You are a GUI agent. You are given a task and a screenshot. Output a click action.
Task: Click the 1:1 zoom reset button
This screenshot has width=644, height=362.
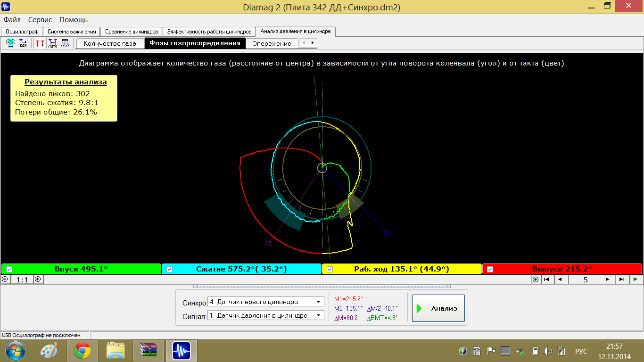(x=22, y=280)
